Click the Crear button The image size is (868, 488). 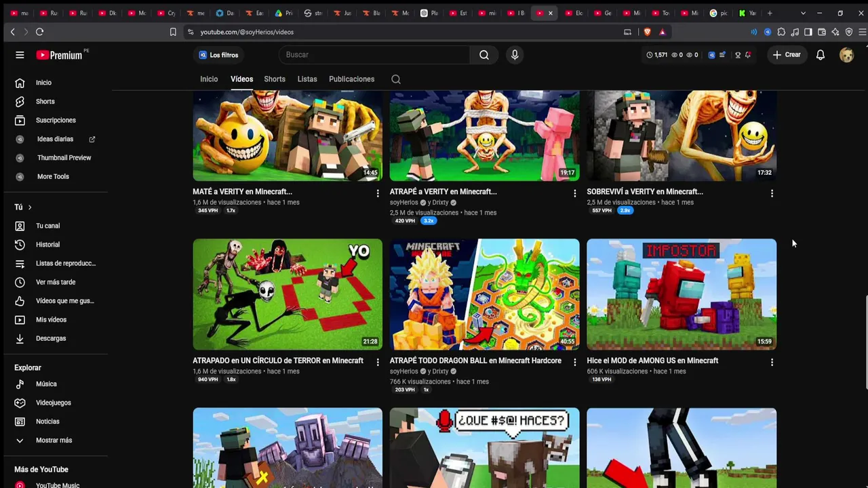tap(787, 55)
